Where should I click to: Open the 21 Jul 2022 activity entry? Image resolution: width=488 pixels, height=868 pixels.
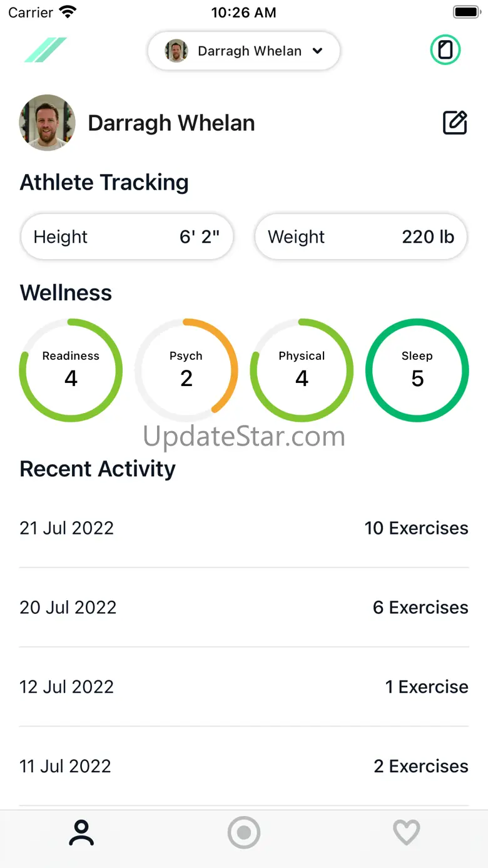[244, 528]
